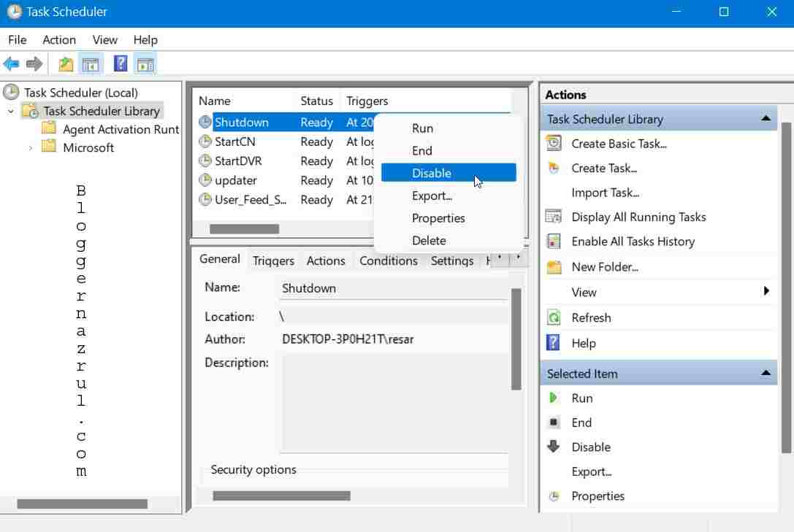Screen dimensions: 794x532
Task: Click the clock icon beside User_Feed_S...
Action: pos(205,199)
